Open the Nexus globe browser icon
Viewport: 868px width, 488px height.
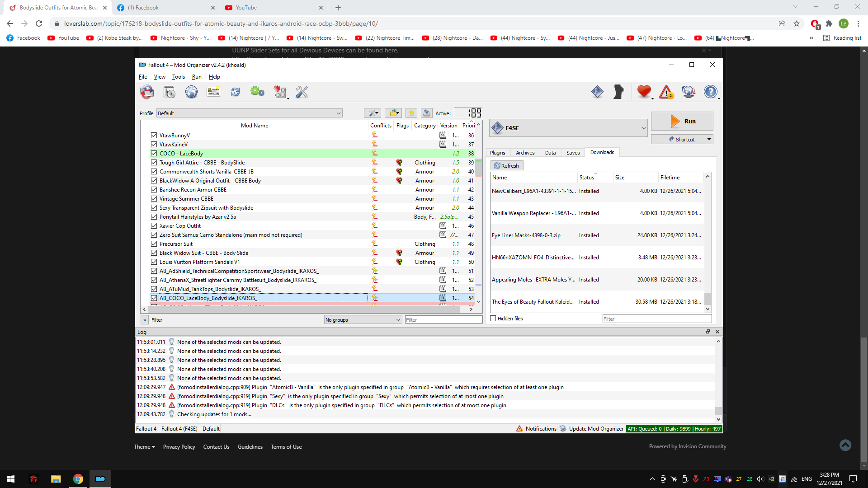tap(191, 92)
